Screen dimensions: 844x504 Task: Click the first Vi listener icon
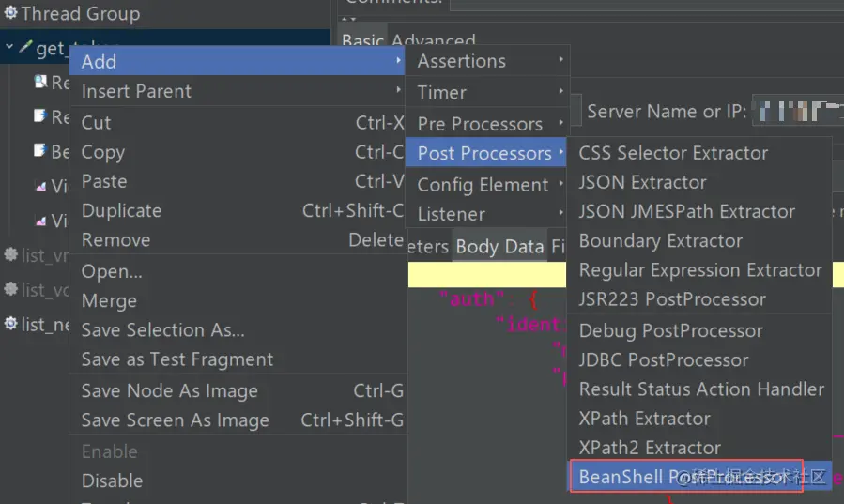pyautogui.click(x=40, y=186)
